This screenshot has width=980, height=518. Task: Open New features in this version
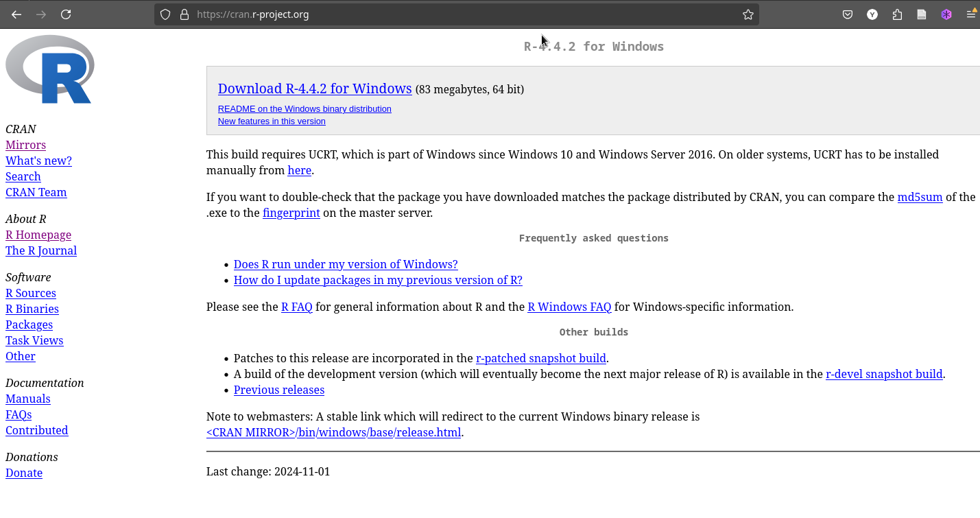pos(272,121)
